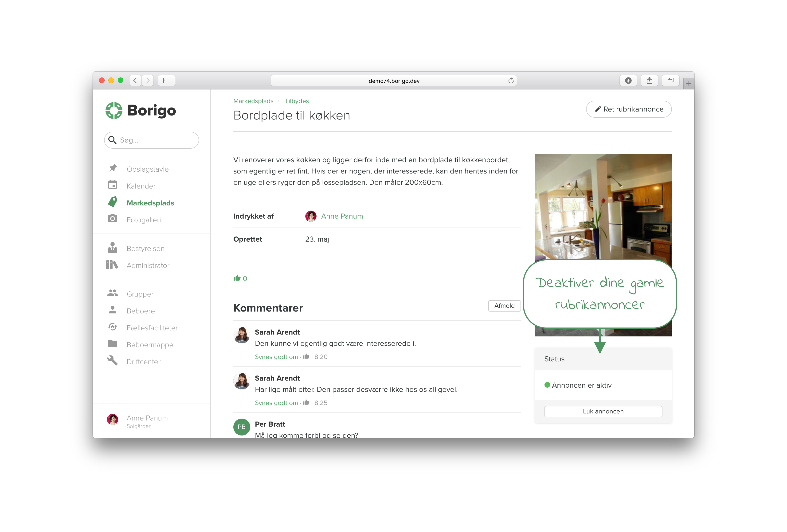Screen dimensions: 787x532
Task: Click the Ret rubrikannonce button
Action: [629, 109]
